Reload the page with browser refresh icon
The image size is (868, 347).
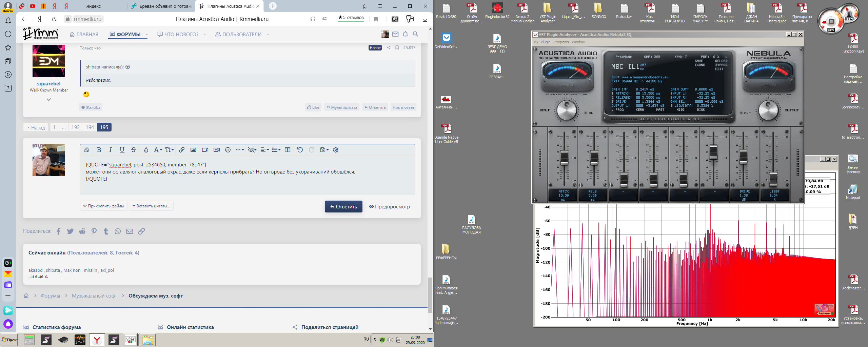54,19
